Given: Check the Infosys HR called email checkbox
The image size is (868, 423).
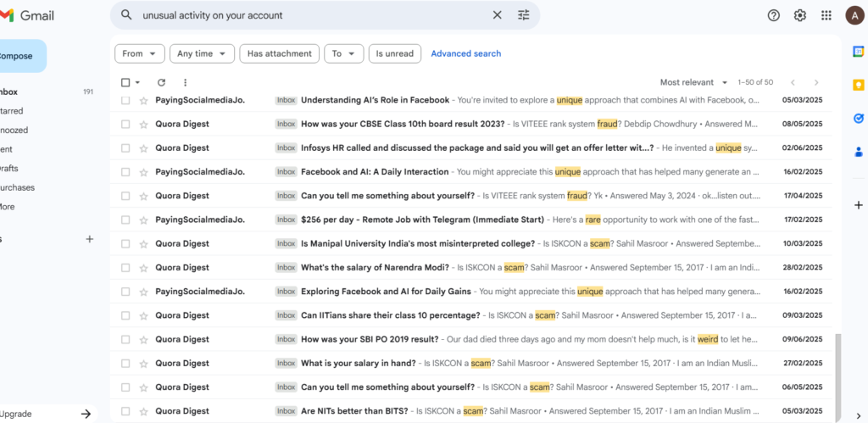Looking at the screenshot, I should [125, 147].
